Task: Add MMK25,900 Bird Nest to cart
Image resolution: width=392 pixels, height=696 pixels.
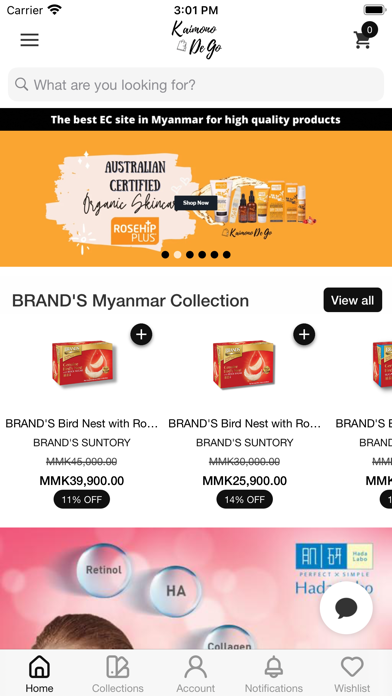Action: [x=304, y=334]
